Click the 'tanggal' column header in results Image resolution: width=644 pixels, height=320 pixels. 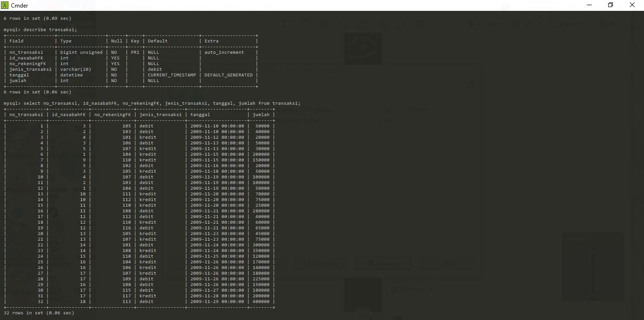click(200, 115)
